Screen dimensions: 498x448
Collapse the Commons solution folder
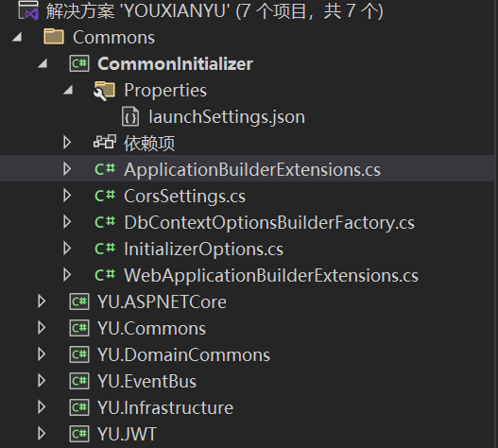(x=17, y=37)
